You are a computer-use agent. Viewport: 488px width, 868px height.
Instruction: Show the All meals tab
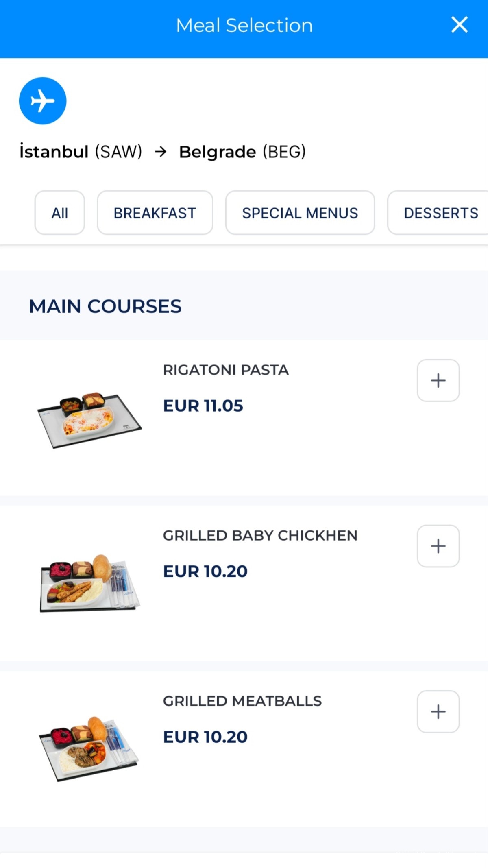tap(60, 213)
